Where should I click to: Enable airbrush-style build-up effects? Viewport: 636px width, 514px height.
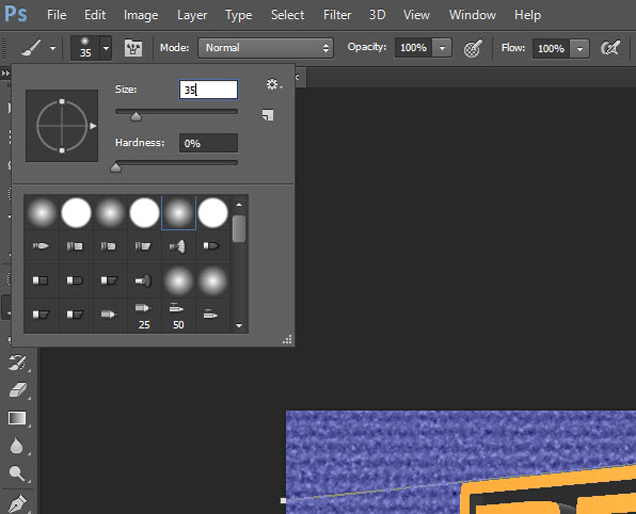click(x=608, y=48)
